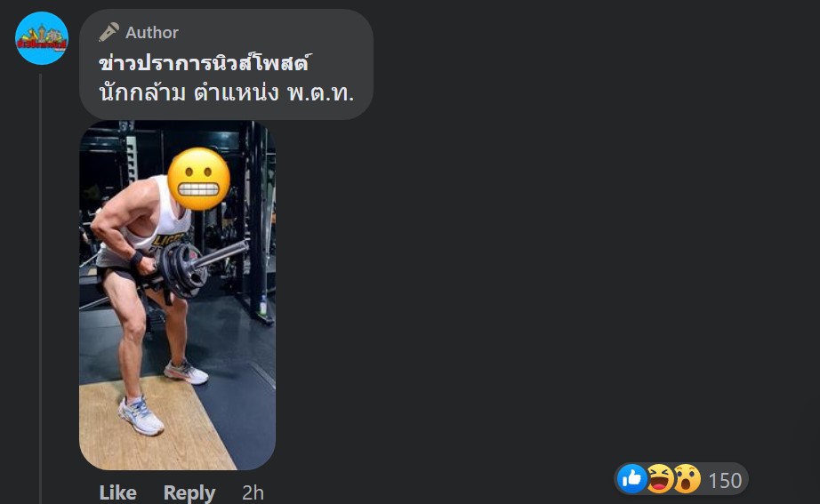Viewport: 820px width, 504px height.
Task: Click the grimacing emoji sticker on photo
Action: click(198, 180)
